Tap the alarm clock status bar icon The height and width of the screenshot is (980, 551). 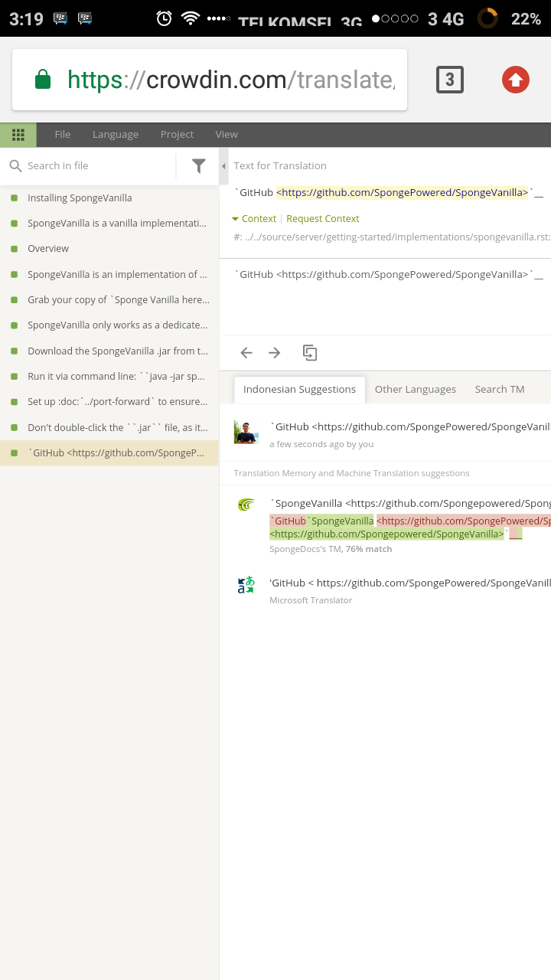point(164,18)
